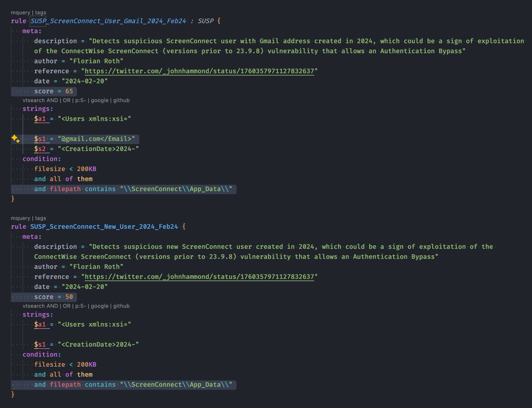Click "Florian Roth" author value in Gmail rule
532x408 pixels.
click(x=96, y=61)
